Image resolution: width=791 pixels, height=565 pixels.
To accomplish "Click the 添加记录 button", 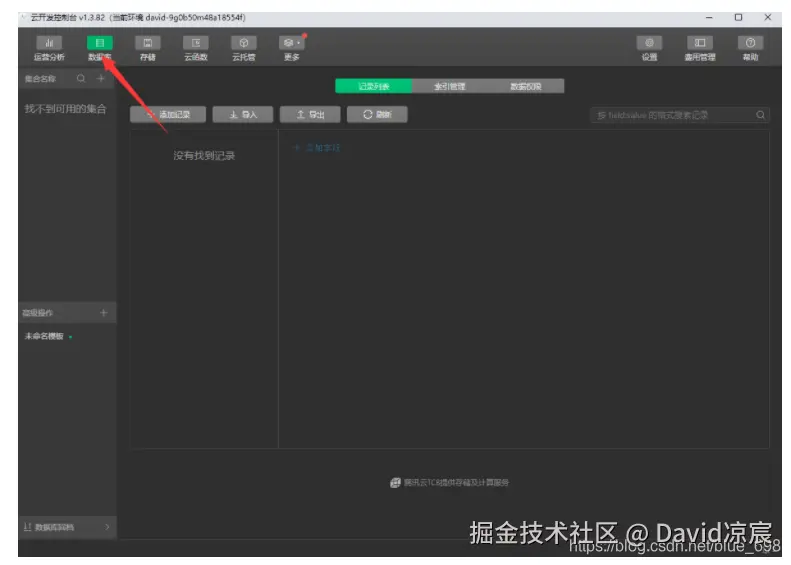I will point(167,115).
